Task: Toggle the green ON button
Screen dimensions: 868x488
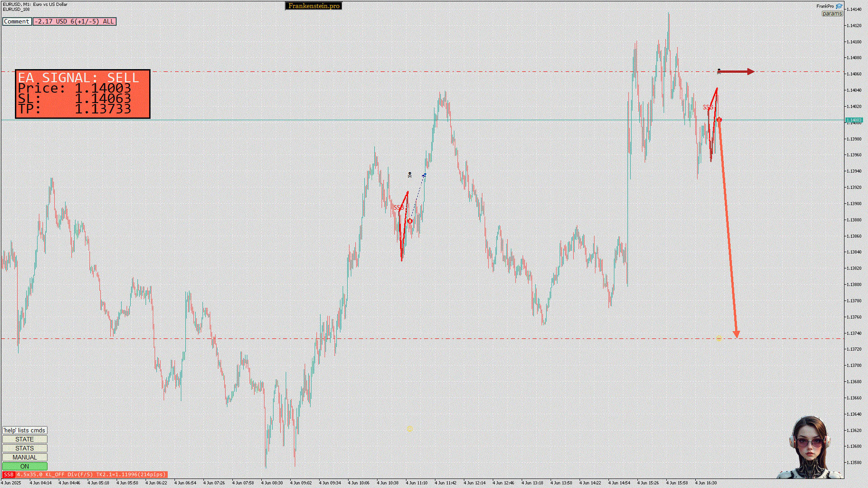Action: (x=24, y=466)
